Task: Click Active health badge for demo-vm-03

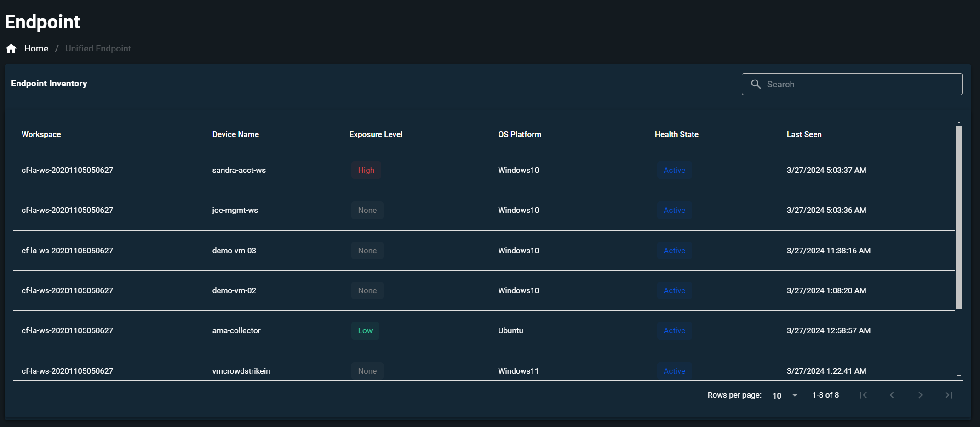Action: (x=674, y=251)
